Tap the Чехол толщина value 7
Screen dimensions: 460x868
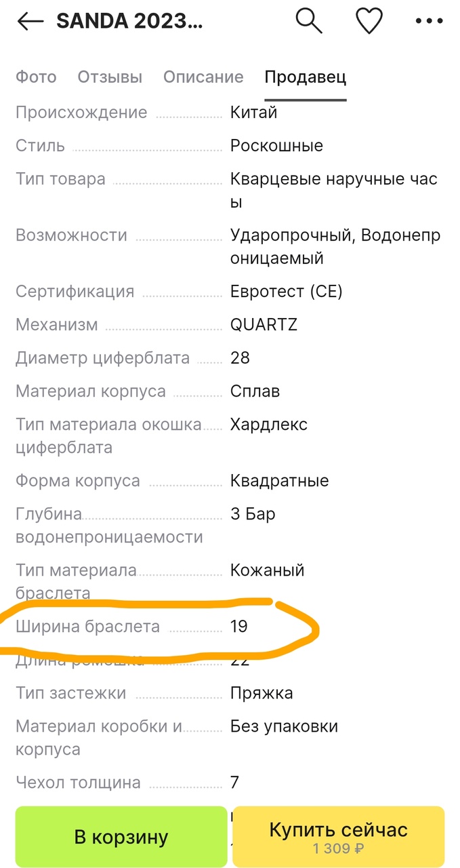coord(234,783)
